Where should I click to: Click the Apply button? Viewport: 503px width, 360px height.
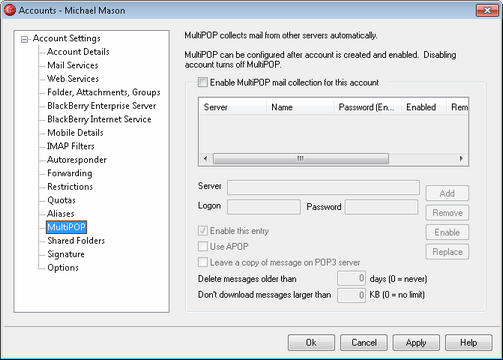pyautogui.click(x=416, y=342)
